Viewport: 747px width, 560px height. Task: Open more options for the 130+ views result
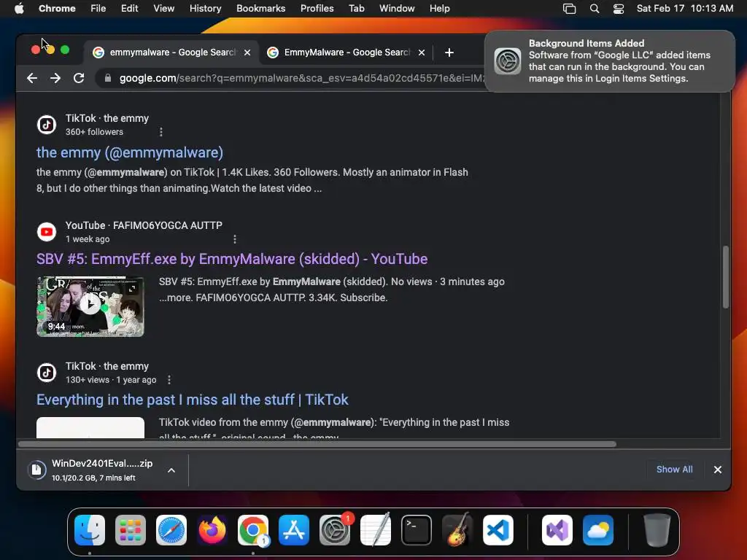click(169, 379)
